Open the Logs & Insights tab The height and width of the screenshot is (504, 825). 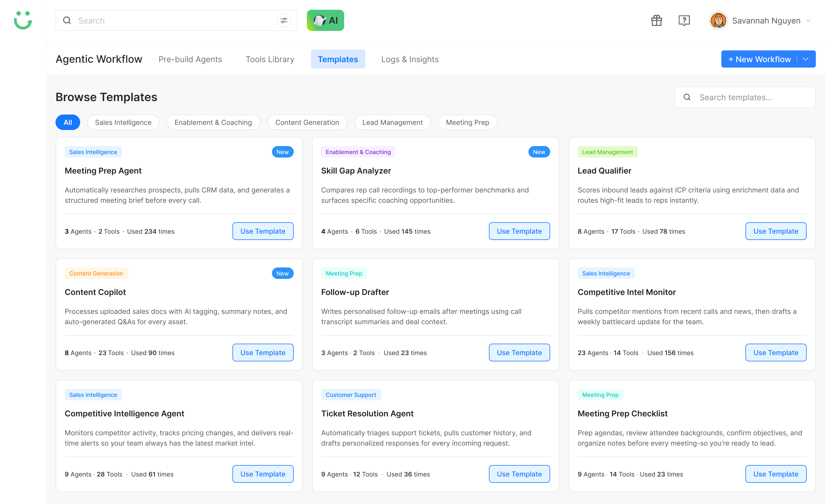(409, 59)
